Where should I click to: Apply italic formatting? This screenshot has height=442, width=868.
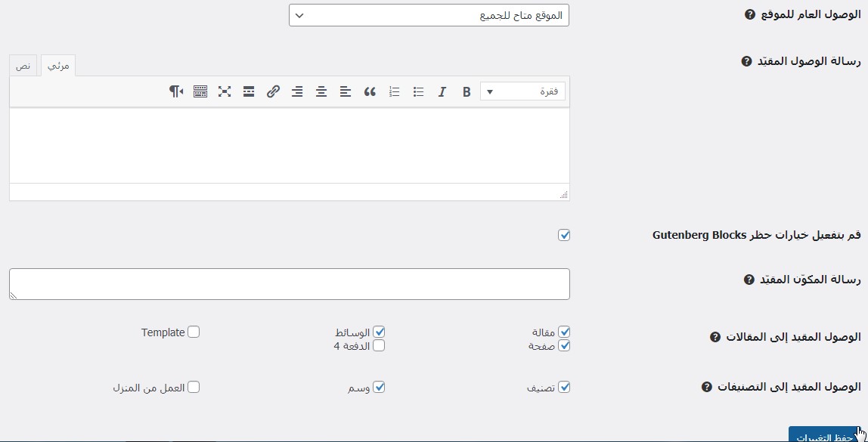pos(442,91)
